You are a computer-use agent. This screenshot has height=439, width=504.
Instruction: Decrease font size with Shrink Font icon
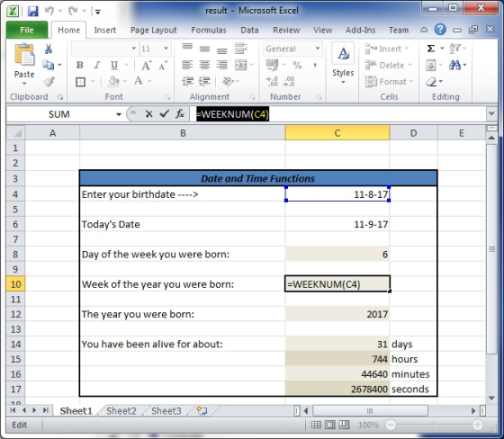(163, 66)
